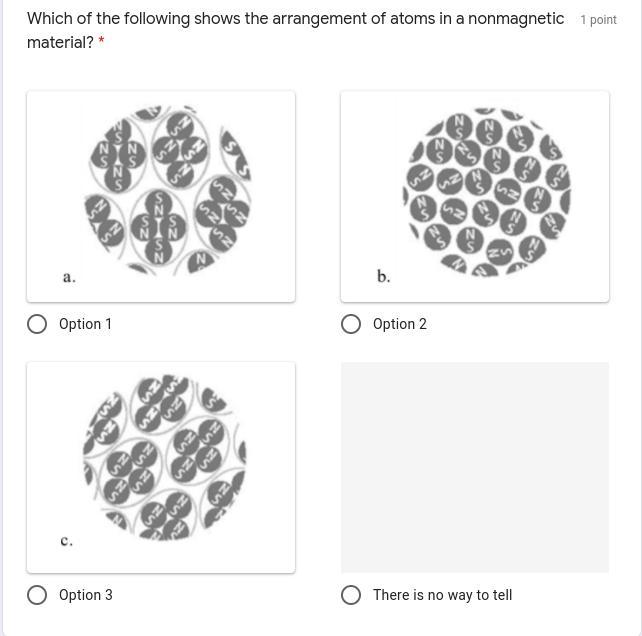Click the 'There is no way to tell' text

coord(442,595)
